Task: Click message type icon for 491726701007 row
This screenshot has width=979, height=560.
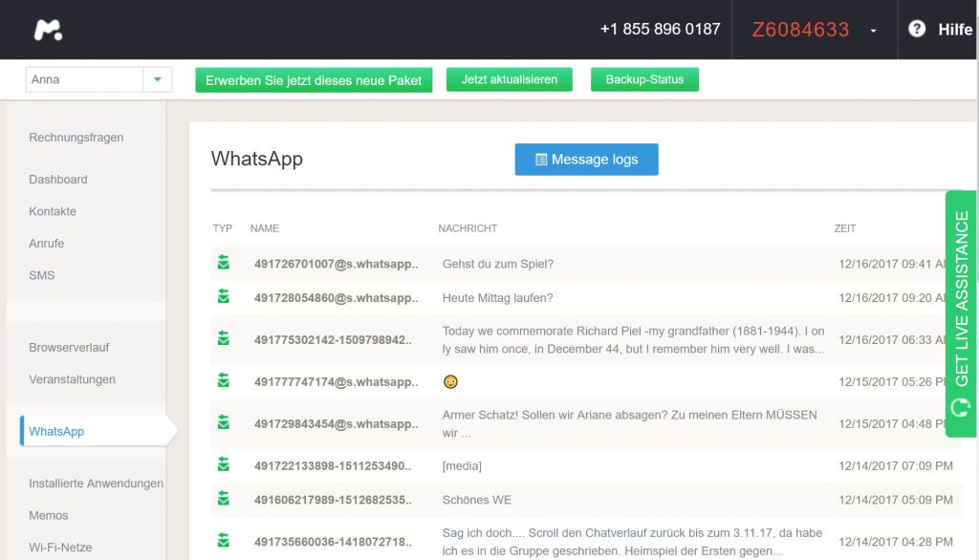Action: click(x=224, y=263)
